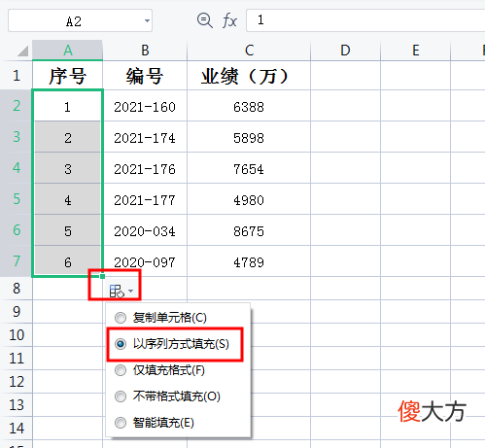Expand the auto fill options arrow
Viewport: 485px width, 448px height.
tap(131, 291)
